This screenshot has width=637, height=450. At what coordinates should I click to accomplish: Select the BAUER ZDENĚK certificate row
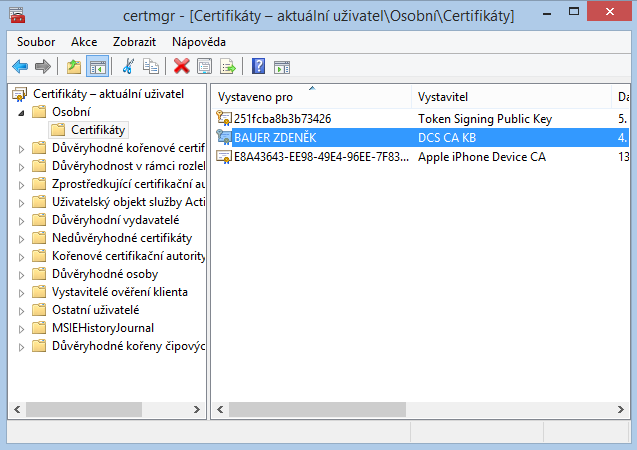(x=275, y=138)
